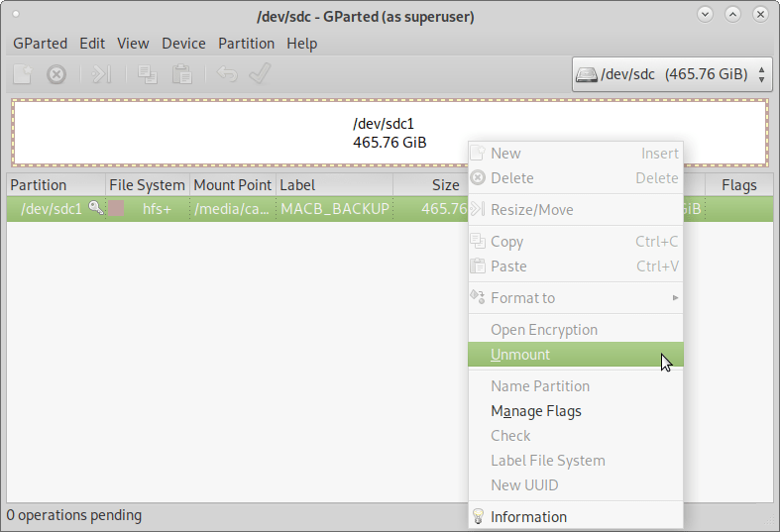Click Check in the context menu

click(x=576, y=436)
